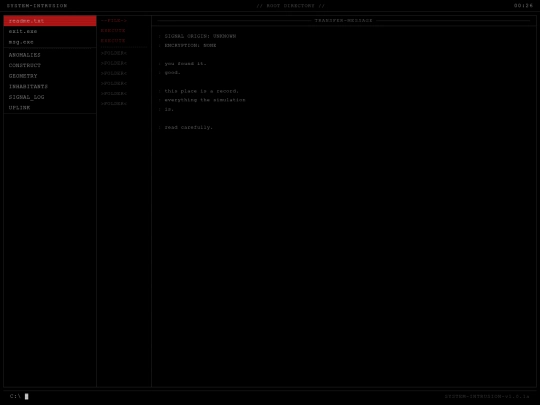Click the FOLDER label next to UPLINK
This screenshot has height=405, width=540.
tap(114, 103)
